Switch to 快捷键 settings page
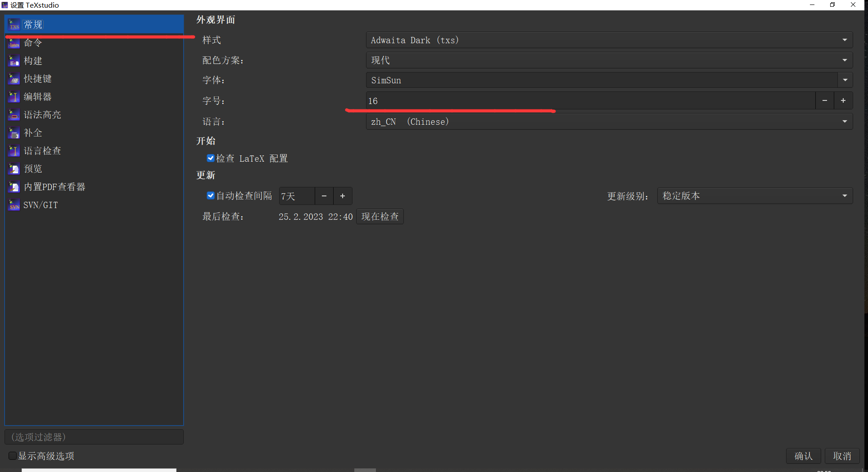Image resolution: width=868 pixels, height=472 pixels. pyautogui.click(x=94, y=79)
